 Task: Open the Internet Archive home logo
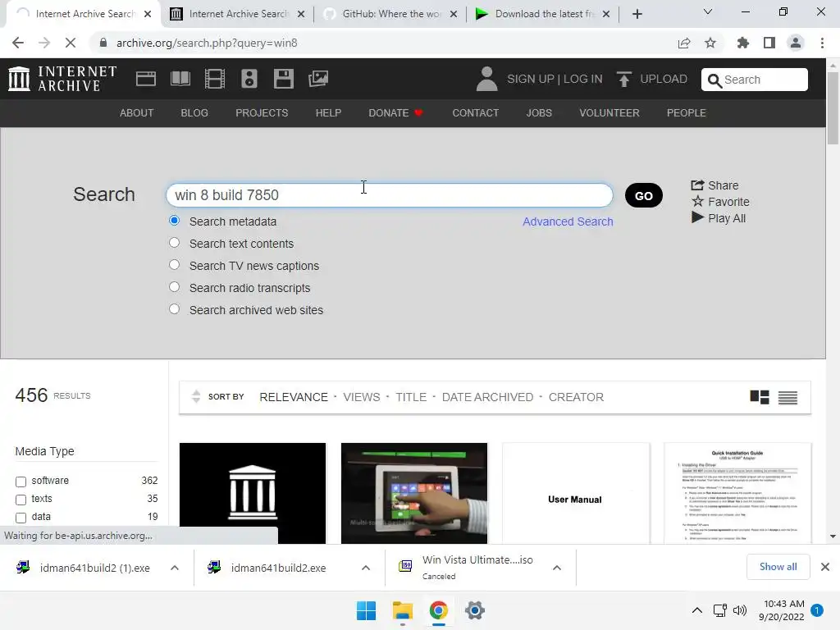click(62, 79)
